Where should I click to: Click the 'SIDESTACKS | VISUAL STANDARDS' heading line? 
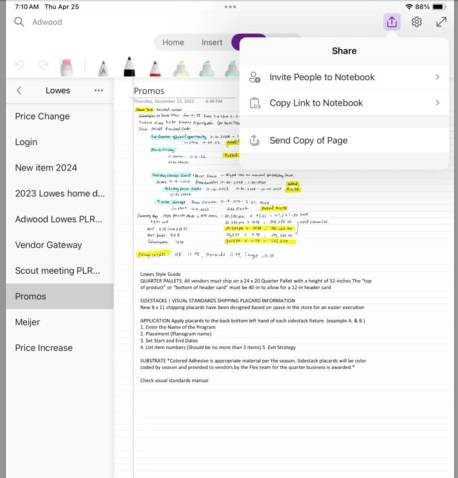point(217,300)
